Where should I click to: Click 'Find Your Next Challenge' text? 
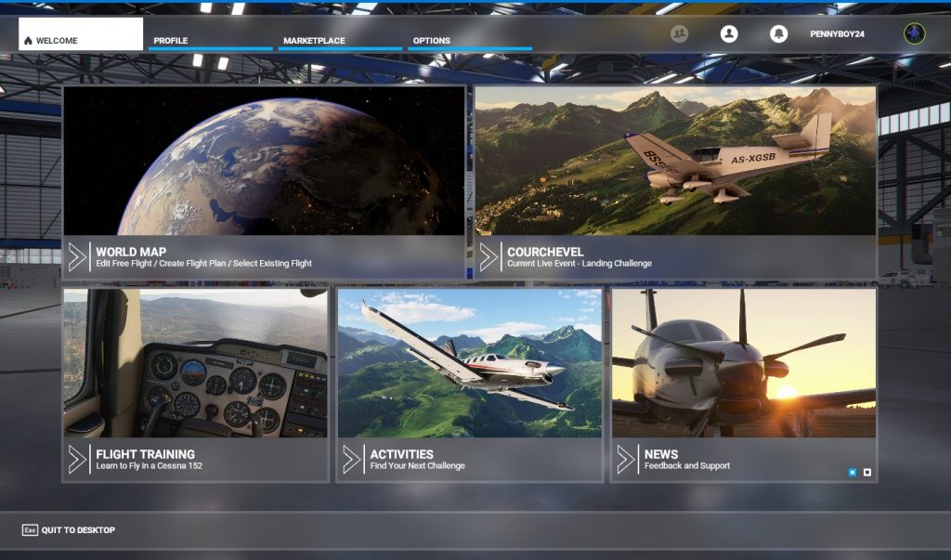(x=417, y=466)
